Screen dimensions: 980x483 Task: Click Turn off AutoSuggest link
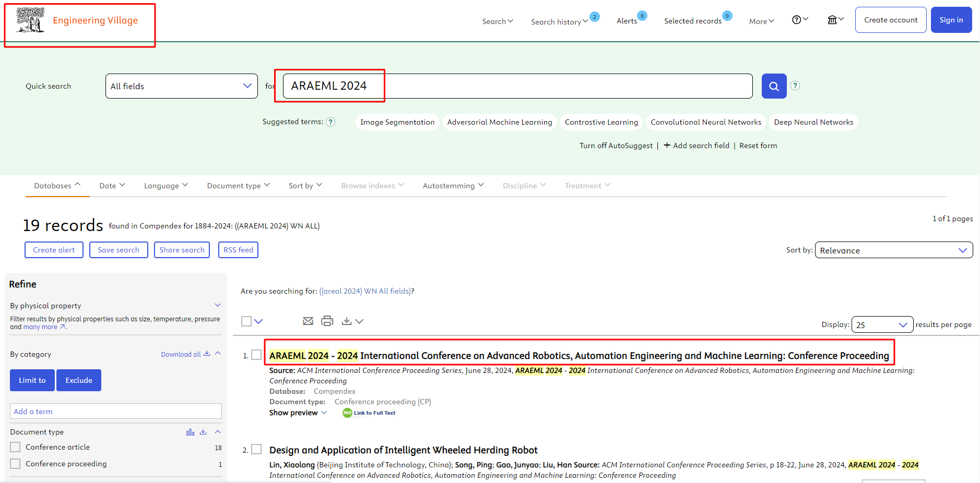(616, 146)
